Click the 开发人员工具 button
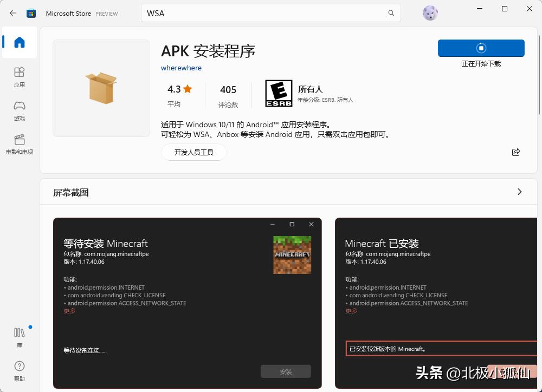The height and width of the screenshot is (392, 542). point(193,152)
